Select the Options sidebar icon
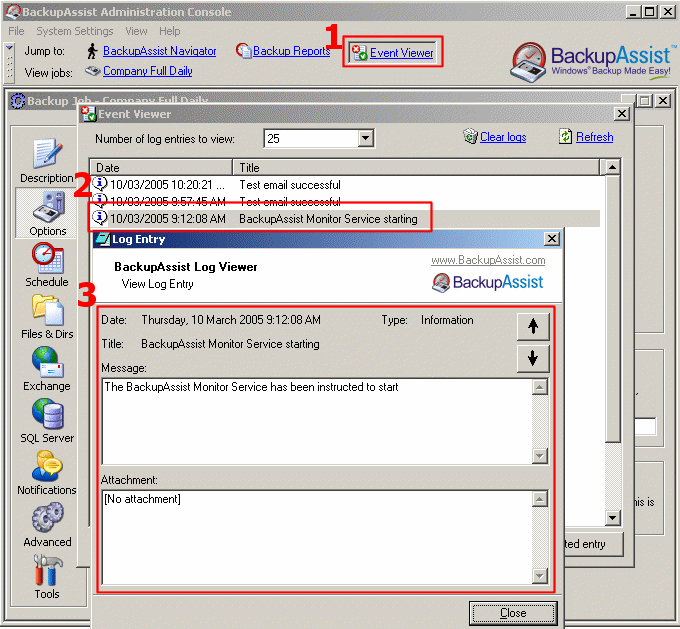This screenshot has width=680, height=629. coord(48,207)
